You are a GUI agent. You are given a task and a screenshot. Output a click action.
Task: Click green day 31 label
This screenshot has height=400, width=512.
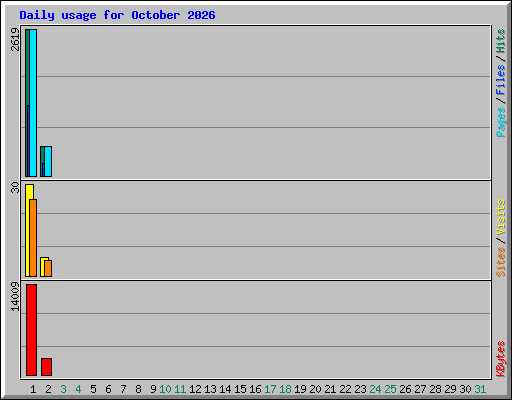[x=480, y=389]
